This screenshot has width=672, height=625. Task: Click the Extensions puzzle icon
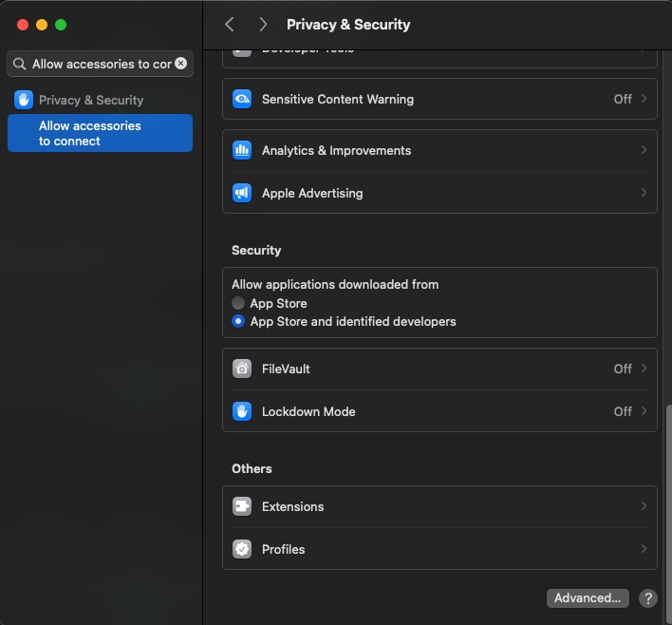tap(242, 506)
